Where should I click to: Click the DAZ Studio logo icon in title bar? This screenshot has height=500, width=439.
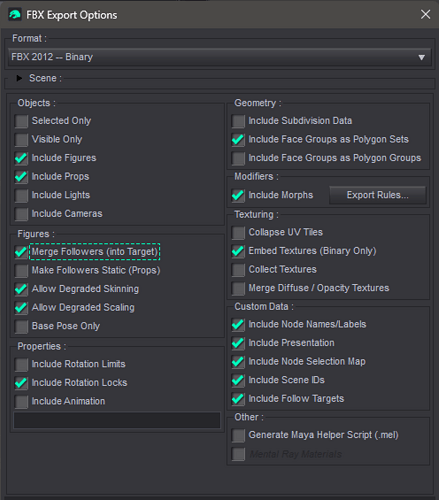(15, 15)
